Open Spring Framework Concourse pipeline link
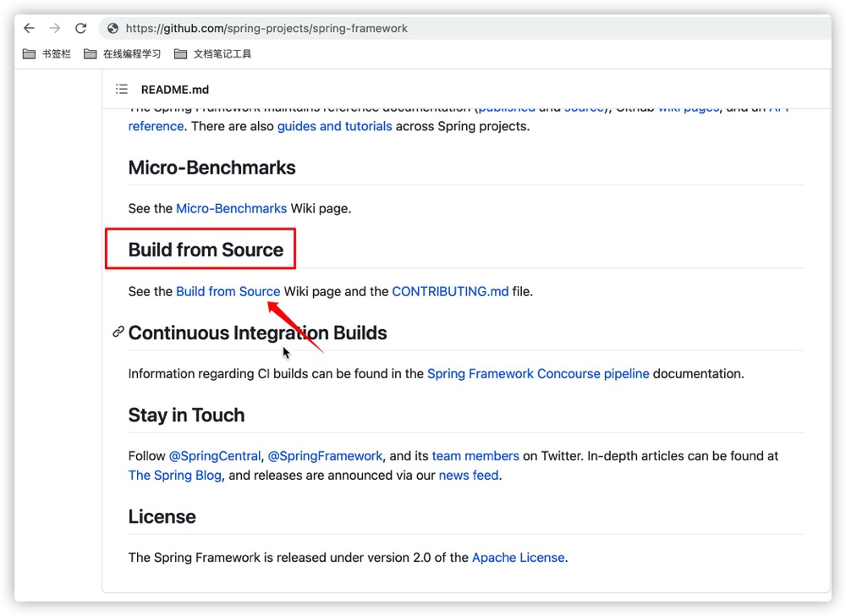The height and width of the screenshot is (616, 846). [538, 374]
